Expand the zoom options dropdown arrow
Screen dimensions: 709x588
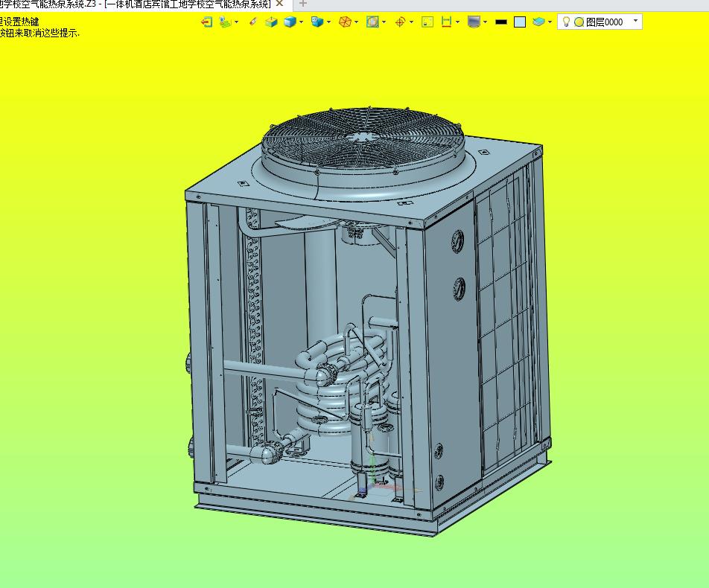384,22
